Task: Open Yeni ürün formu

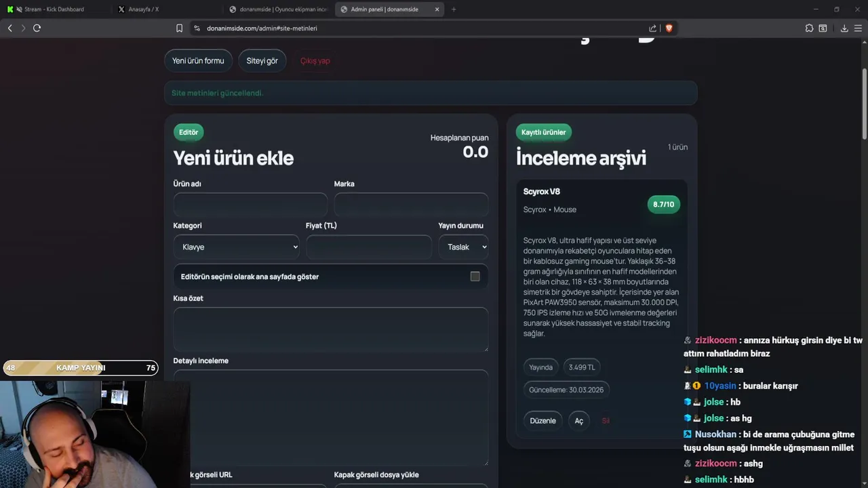Action: click(198, 60)
